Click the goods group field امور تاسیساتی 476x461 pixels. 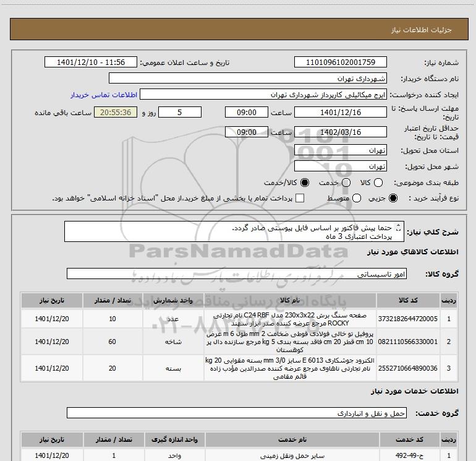click(237, 274)
